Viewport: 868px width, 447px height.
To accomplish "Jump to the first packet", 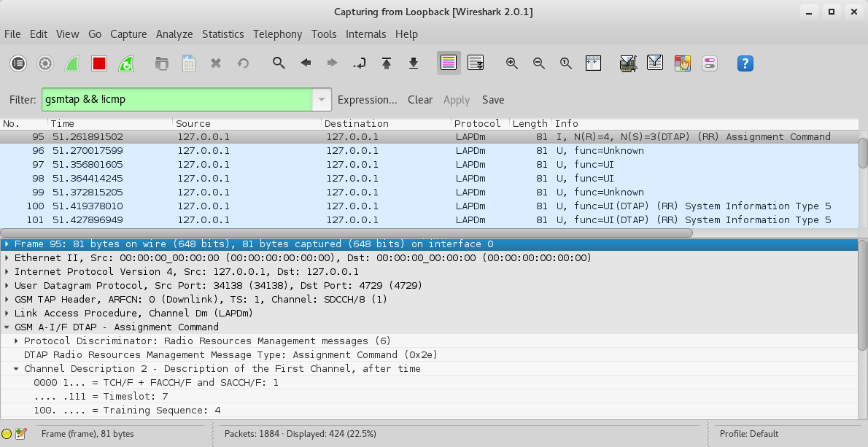I will [387, 63].
